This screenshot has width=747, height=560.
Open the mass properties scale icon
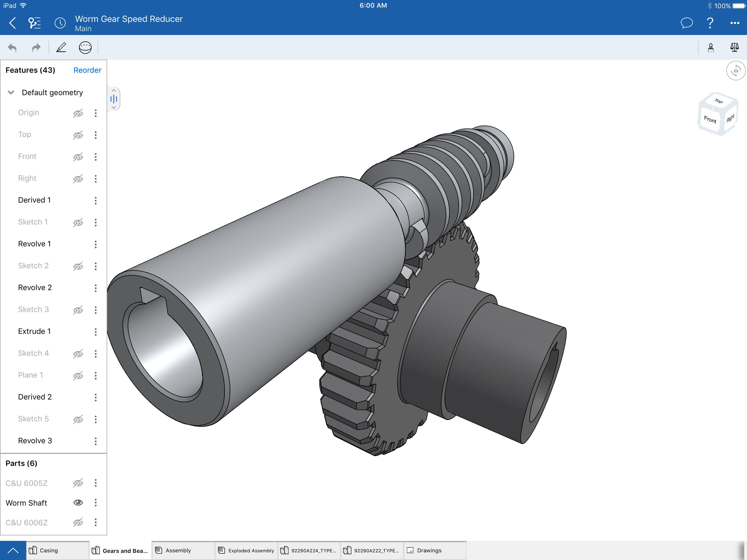coord(734,48)
